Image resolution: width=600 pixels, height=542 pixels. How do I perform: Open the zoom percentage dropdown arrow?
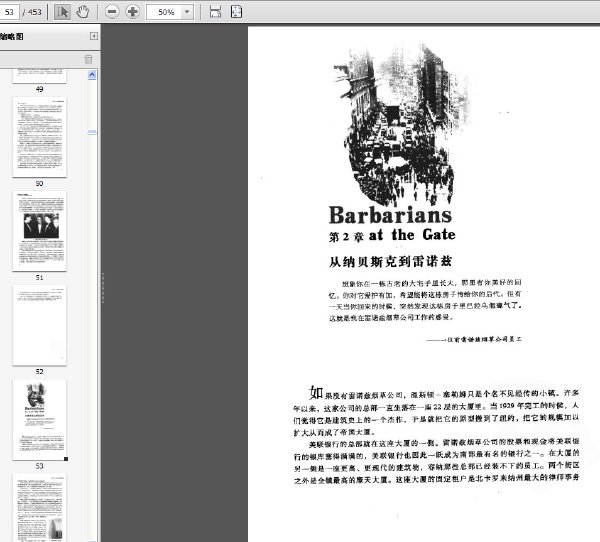coord(187,12)
